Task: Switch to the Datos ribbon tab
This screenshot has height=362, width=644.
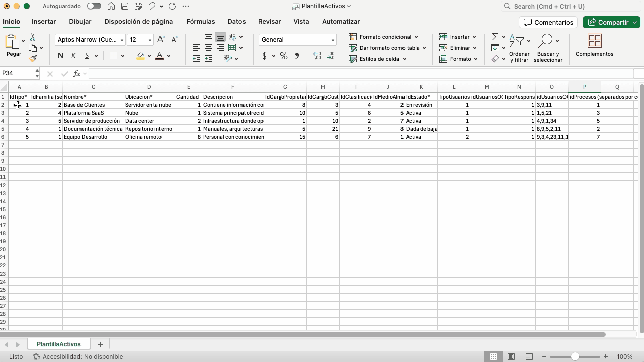Action: tap(236, 22)
